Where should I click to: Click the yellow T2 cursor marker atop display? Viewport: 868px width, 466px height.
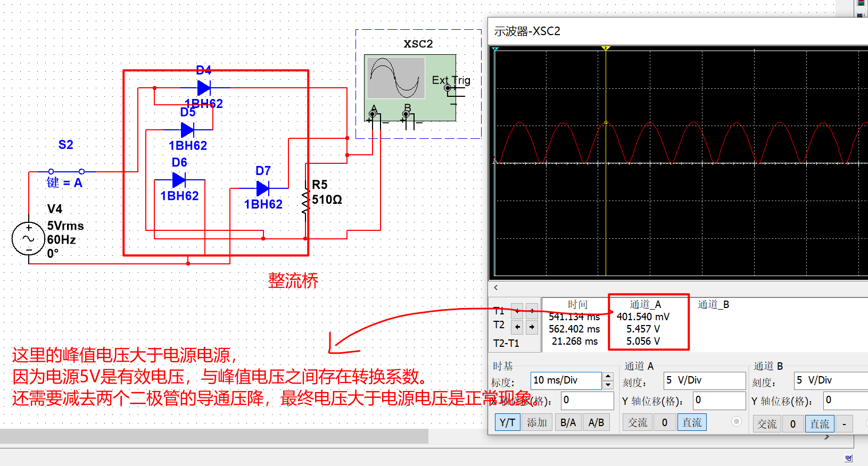[x=606, y=49]
